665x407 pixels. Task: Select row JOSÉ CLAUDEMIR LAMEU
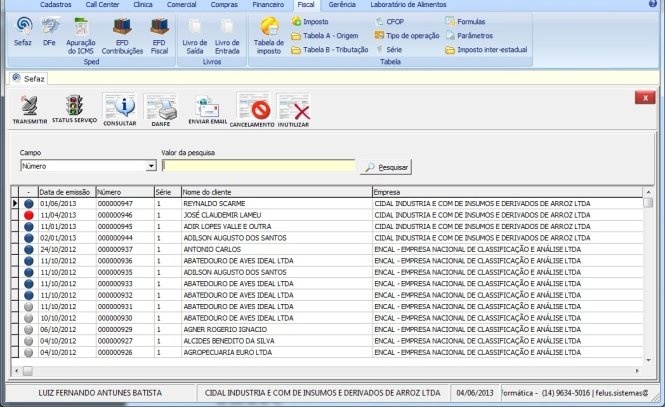pos(327,215)
